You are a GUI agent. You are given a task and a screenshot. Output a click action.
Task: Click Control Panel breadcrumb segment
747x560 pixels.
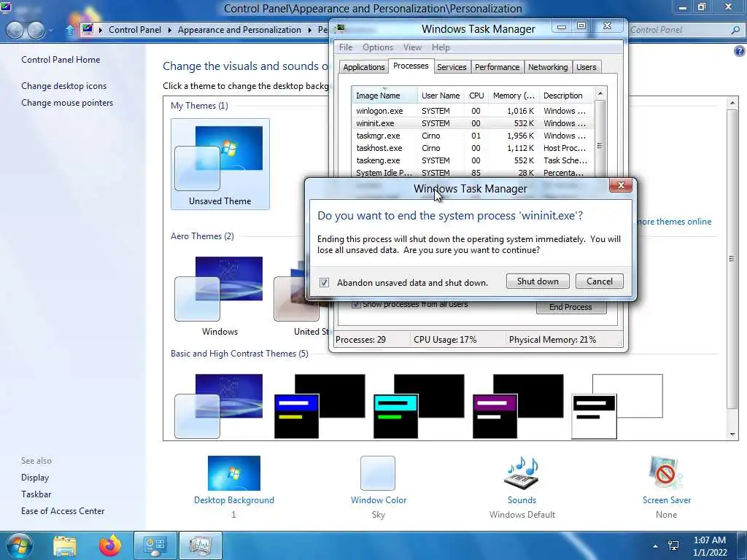click(135, 29)
